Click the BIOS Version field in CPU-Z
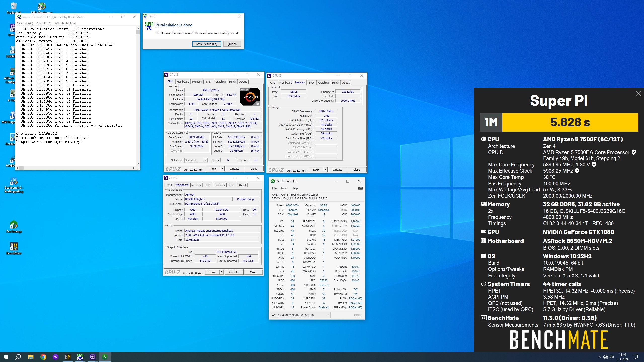The height and width of the screenshot is (362, 644). [221, 235]
